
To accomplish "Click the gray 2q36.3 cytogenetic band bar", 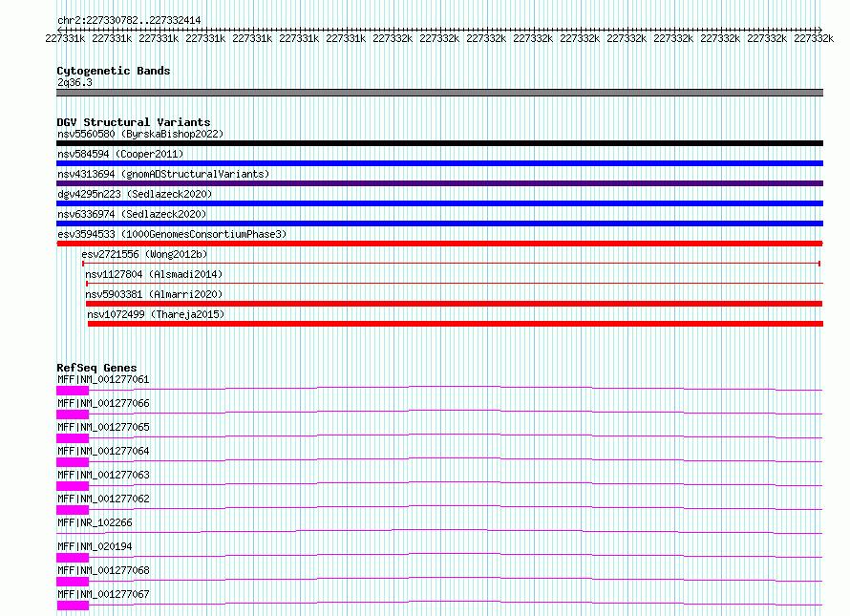I will click(439, 93).
